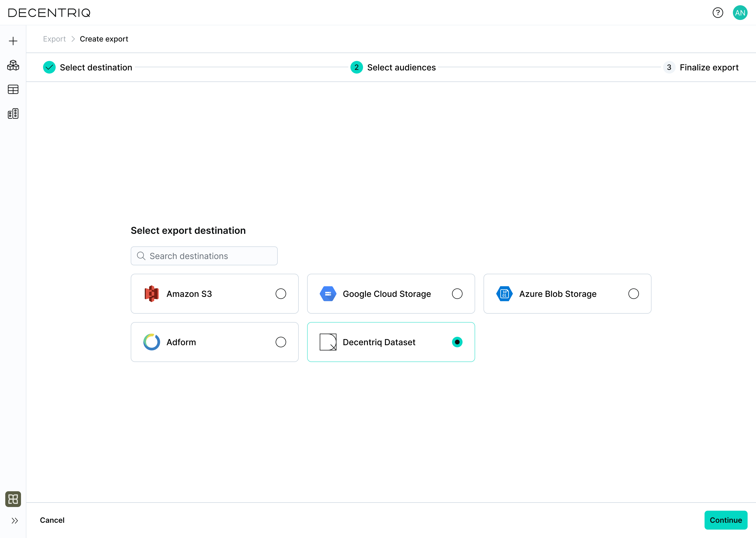Click the Google Cloud Storage label

point(387,294)
